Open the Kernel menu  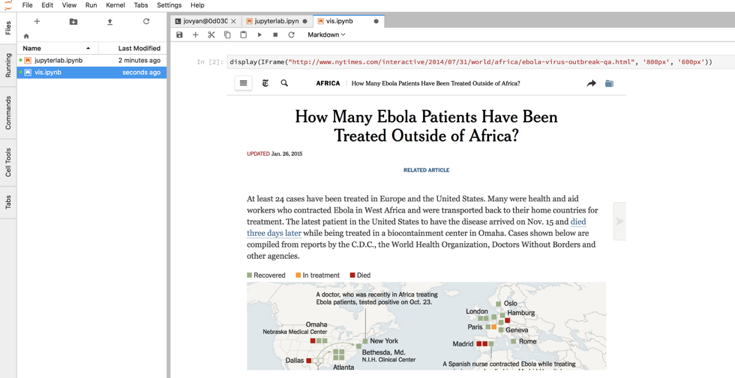tap(115, 5)
